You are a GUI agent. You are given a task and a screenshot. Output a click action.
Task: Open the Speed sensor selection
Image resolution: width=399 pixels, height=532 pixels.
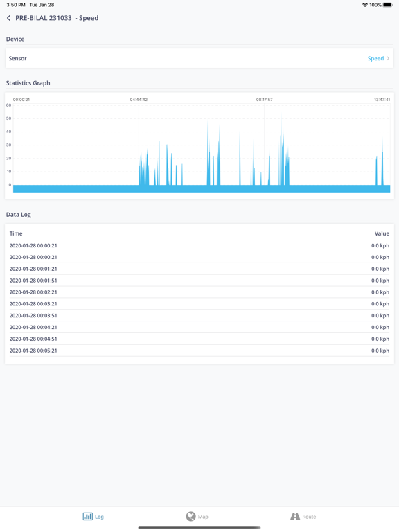(x=375, y=58)
